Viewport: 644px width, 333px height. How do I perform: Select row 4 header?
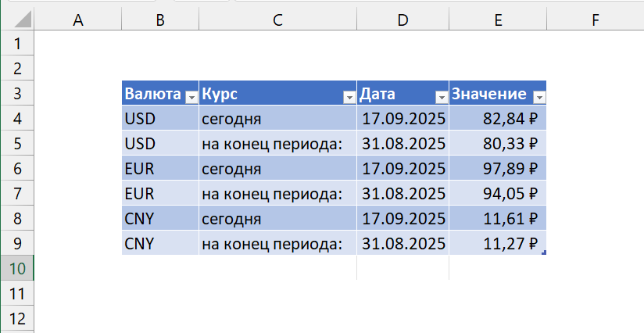[17, 118]
